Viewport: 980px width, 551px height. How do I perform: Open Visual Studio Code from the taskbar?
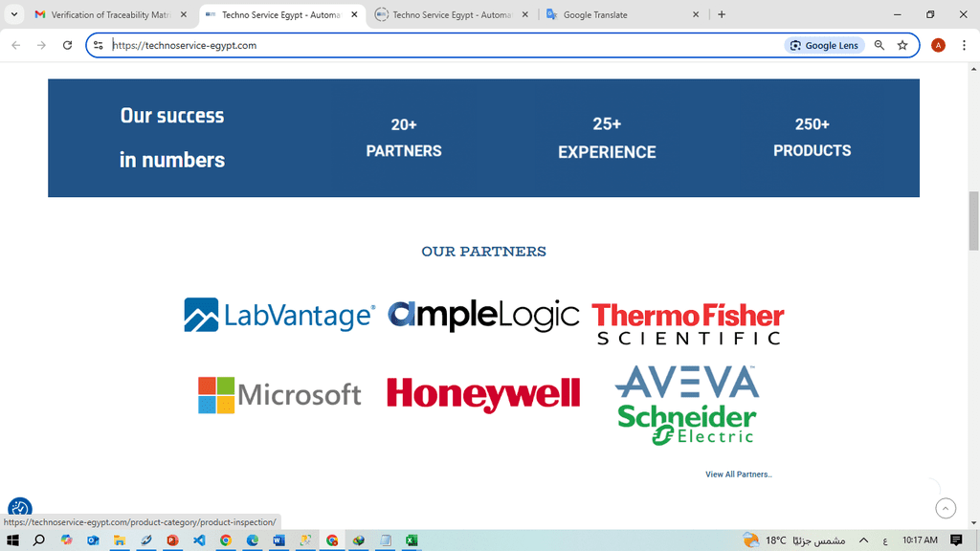click(x=199, y=540)
